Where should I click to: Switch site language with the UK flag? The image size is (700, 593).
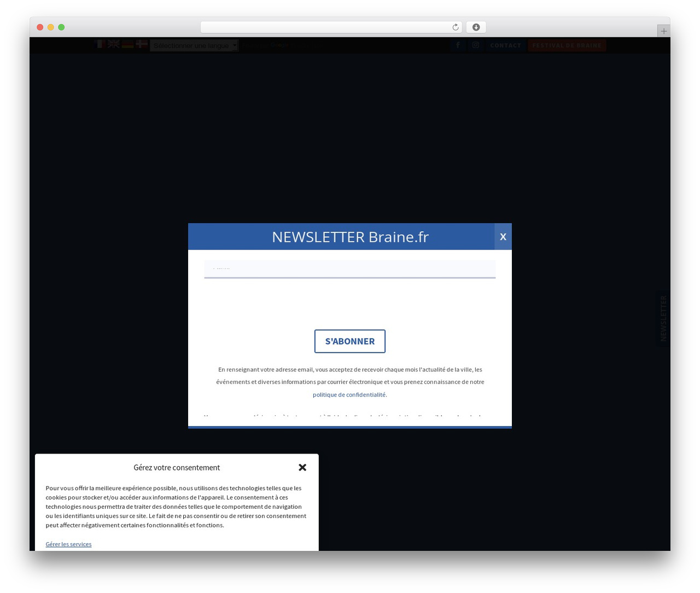click(114, 44)
